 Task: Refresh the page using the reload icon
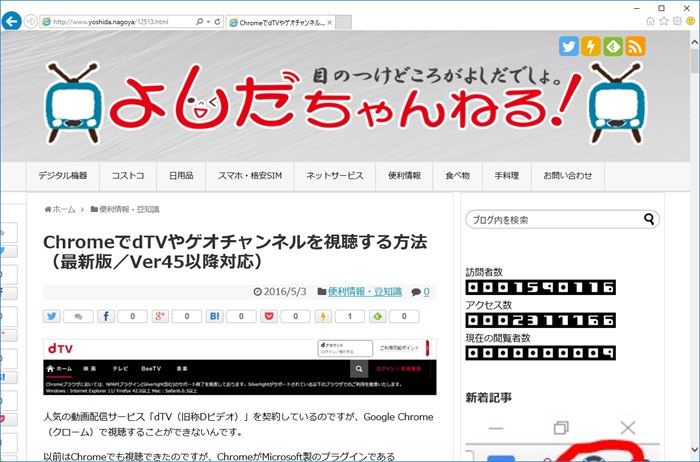coord(217,21)
